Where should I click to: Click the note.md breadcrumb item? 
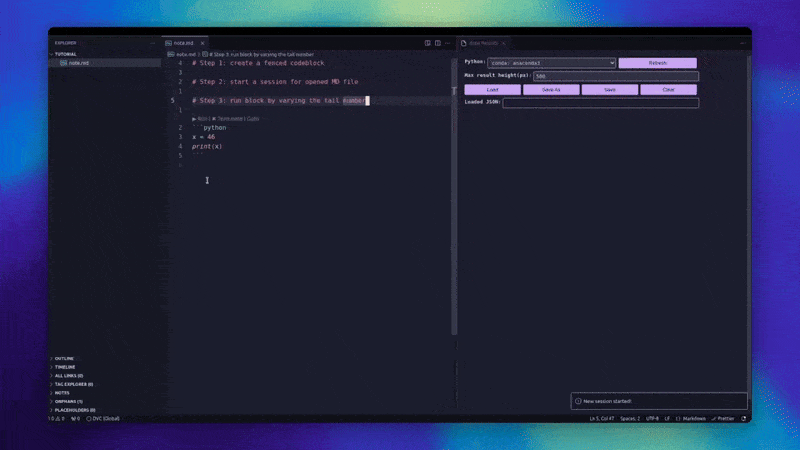click(x=186, y=54)
